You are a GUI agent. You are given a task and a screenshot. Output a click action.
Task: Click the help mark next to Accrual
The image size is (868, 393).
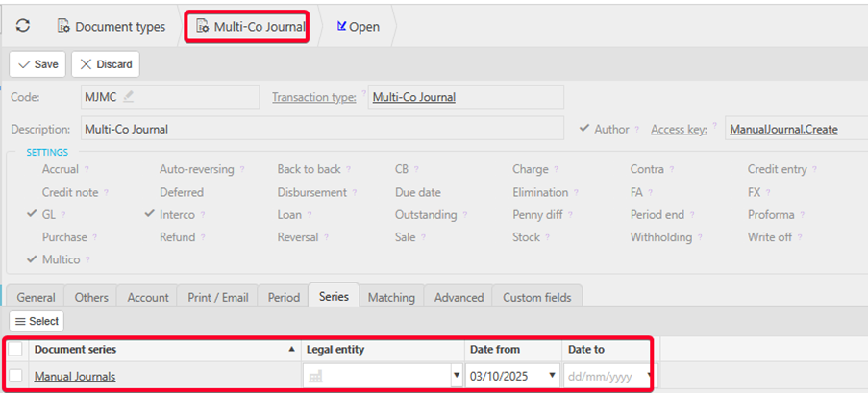[x=87, y=170]
